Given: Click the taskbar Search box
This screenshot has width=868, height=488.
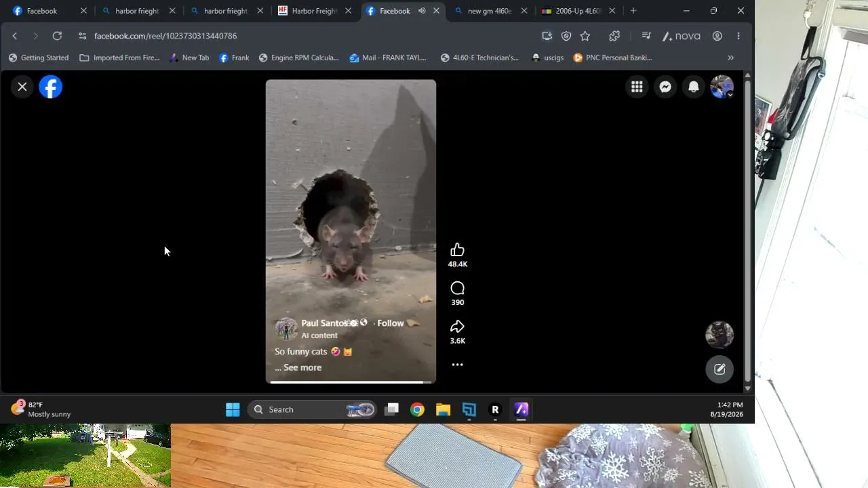Looking at the screenshot, I should click(312, 409).
